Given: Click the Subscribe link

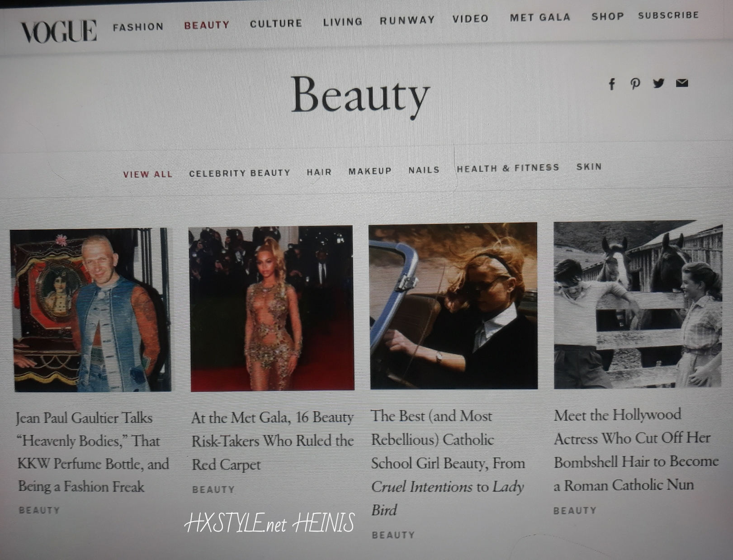Looking at the screenshot, I should coord(668,15).
